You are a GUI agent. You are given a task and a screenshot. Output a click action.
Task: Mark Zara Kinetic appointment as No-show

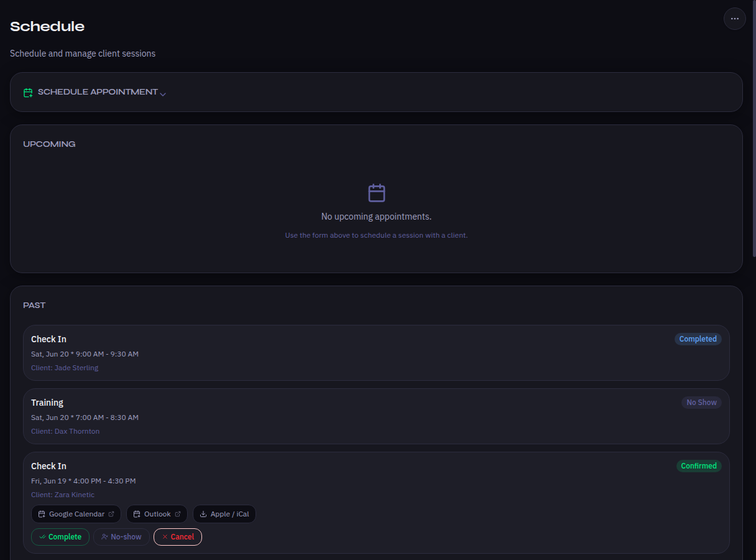tap(121, 537)
